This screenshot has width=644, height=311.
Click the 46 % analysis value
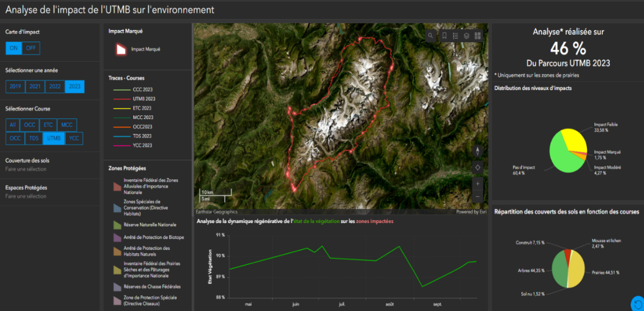(568, 49)
